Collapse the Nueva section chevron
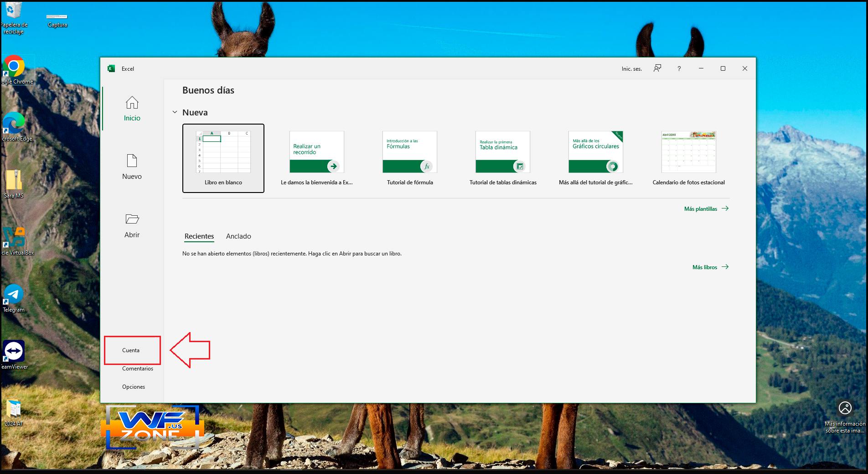This screenshot has height=474, width=868. pos(175,112)
